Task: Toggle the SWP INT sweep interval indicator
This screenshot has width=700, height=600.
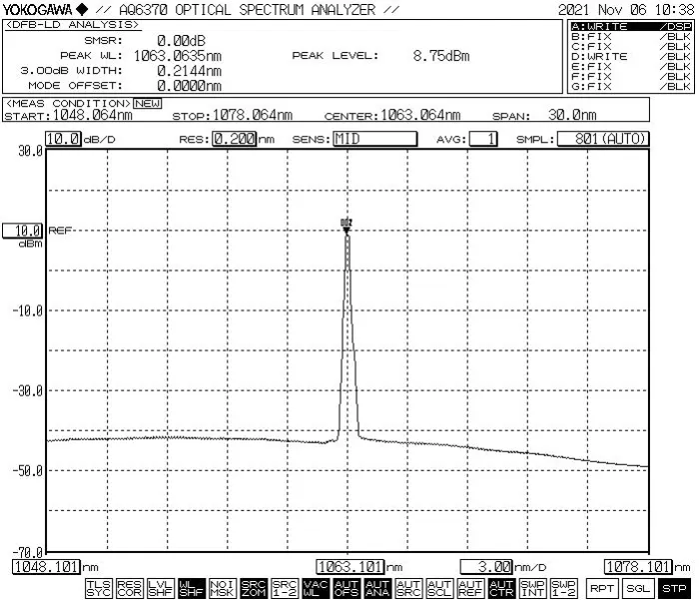Action: tap(532, 588)
